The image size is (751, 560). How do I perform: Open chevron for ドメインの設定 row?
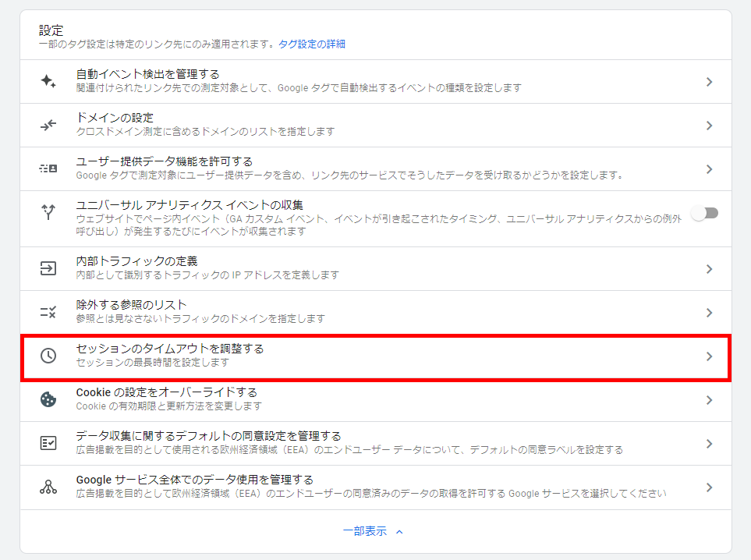pos(710,126)
